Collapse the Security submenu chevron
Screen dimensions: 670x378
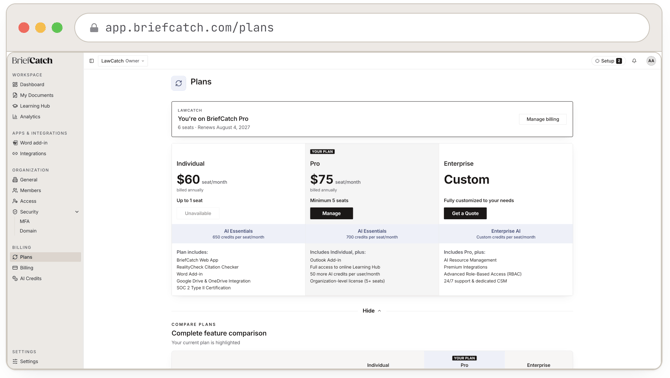(77, 212)
